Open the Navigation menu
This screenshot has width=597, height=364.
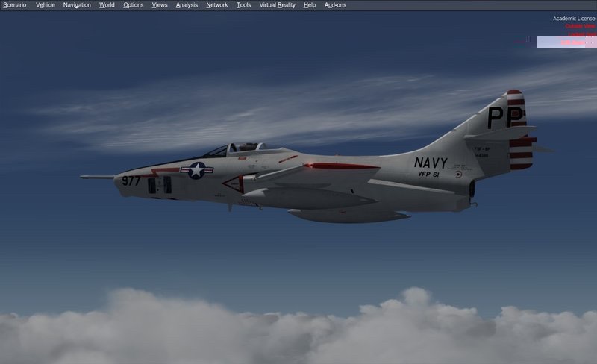(x=77, y=5)
